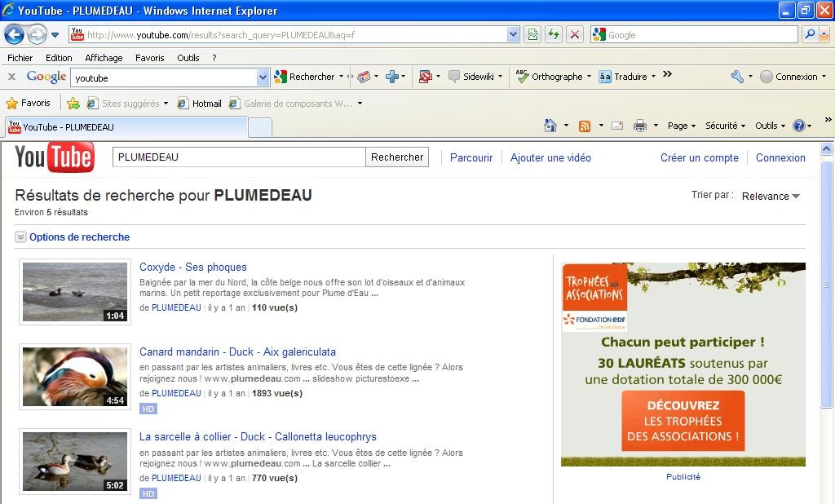Click the YouTube Rechercher button
Viewport: 835px width, 504px height.
(397, 157)
